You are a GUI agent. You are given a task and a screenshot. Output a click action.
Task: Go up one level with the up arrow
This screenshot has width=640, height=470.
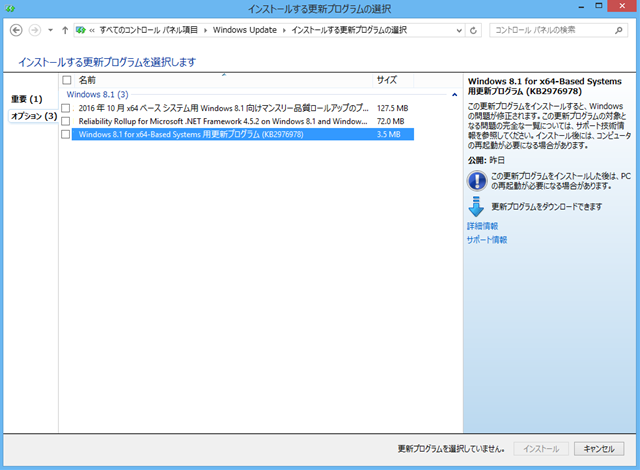[x=65, y=30]
